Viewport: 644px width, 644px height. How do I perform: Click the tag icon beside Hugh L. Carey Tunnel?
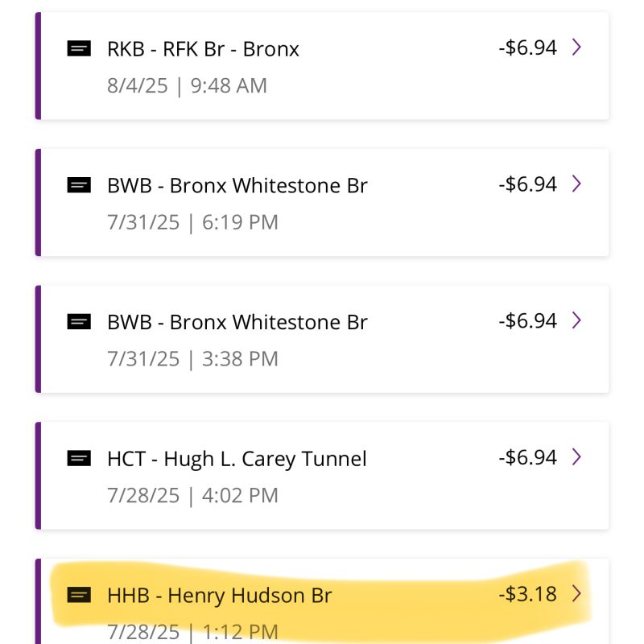78,459
